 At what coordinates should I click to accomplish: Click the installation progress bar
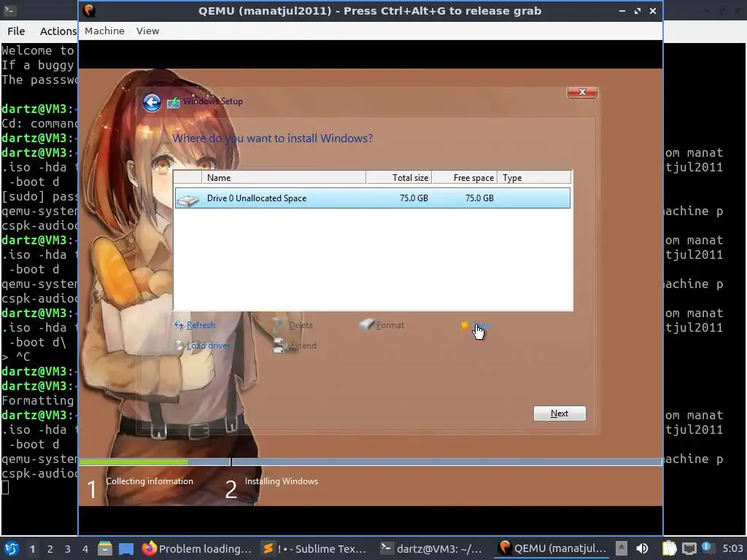click(370, 462)
